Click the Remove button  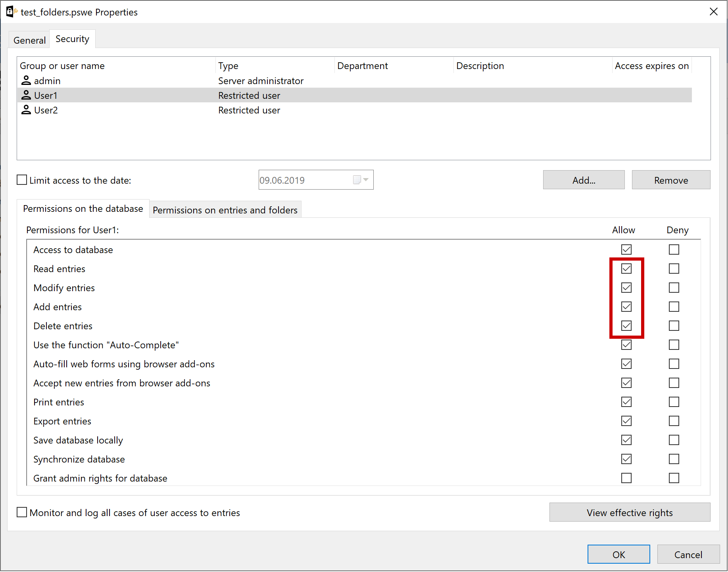[671, 180]
